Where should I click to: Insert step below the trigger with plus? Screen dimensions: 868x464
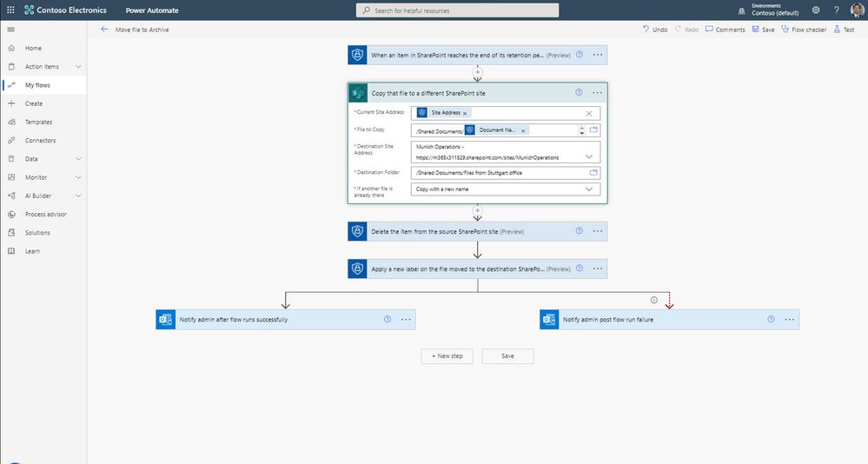pyautogui.click(x=477, y=72)
